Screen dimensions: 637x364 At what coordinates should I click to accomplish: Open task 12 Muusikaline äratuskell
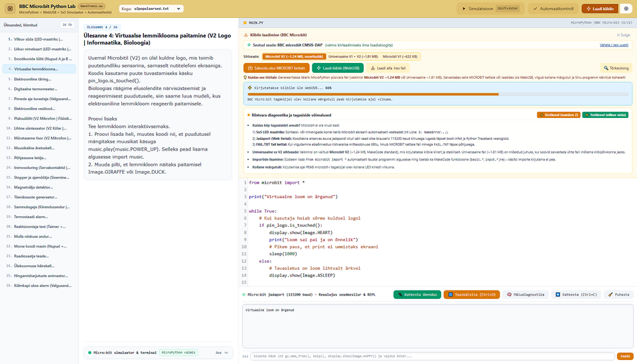(x=39, y=148)
